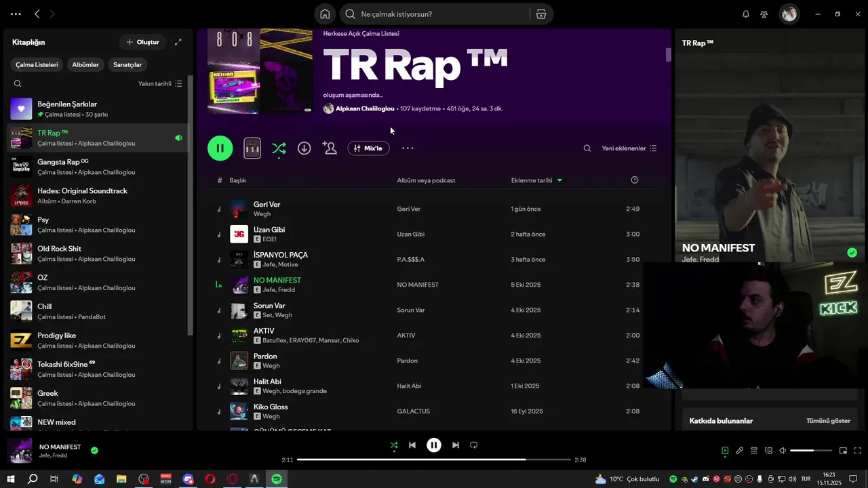Open the miniplayer
Image resolution: width=868 pixels, height=488 pixels.
point(843,451)
